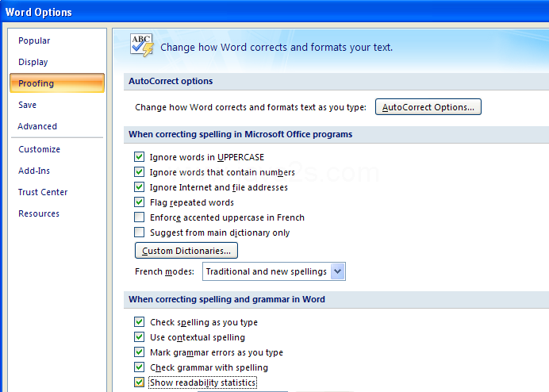Open the Resources category
Screen dimensions: 549x392
pos(39,213)
